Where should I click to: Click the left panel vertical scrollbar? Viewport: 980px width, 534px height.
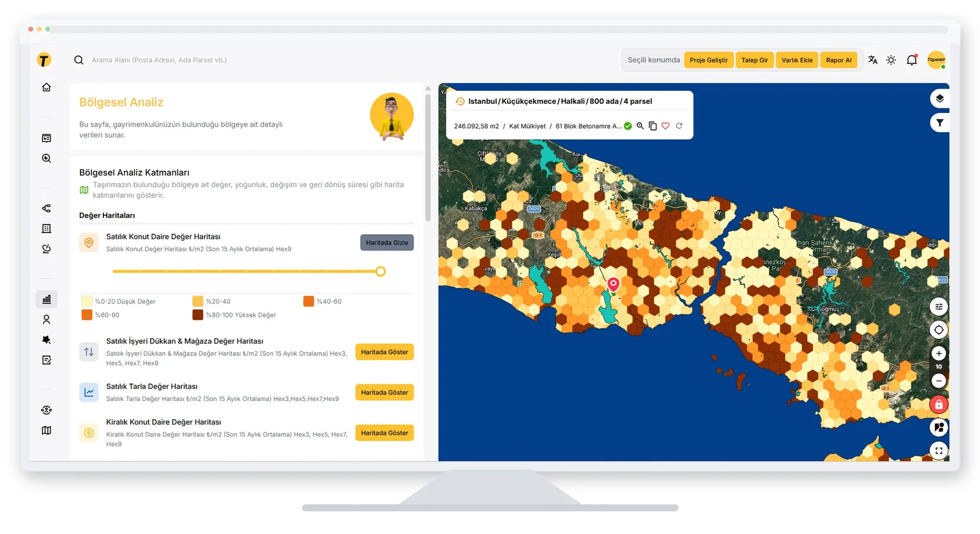(x=428, y=157)
